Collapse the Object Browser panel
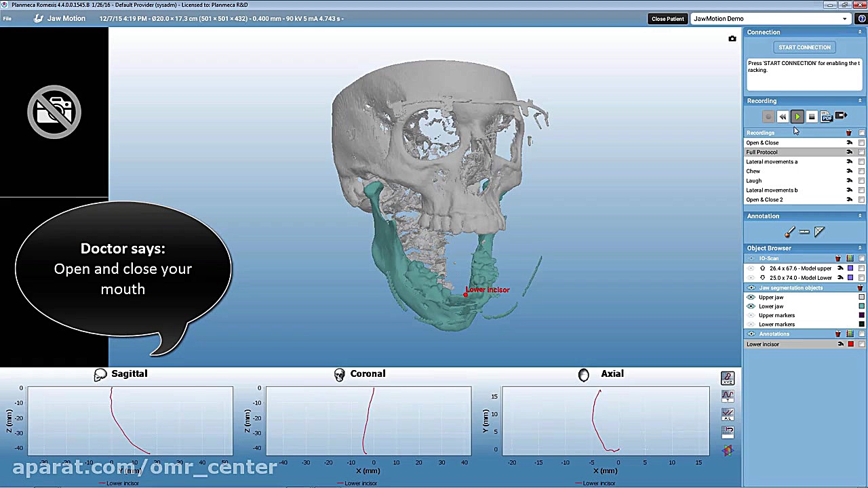Image resolution: width=868 pixels, height=488 pixels. [860, 248]
